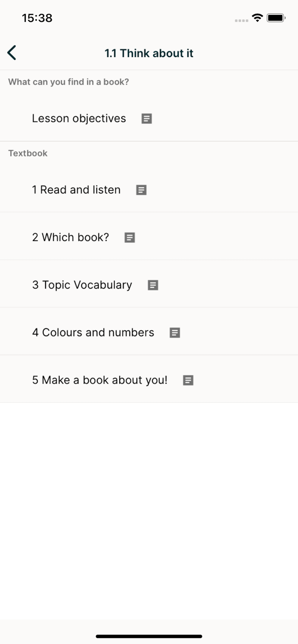
Task: Tap the What can you find in a book? header
Action: [x=68, y=82]
